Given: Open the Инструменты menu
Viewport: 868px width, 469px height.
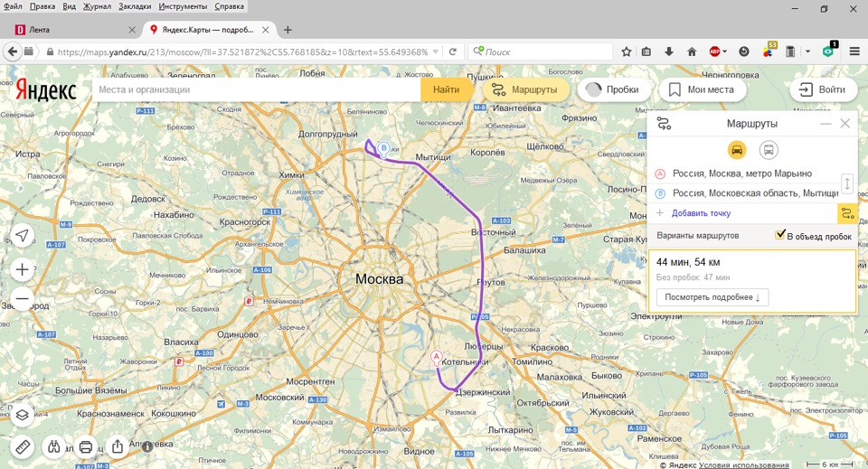Looking at the screenshot, I should click(183, 6).
